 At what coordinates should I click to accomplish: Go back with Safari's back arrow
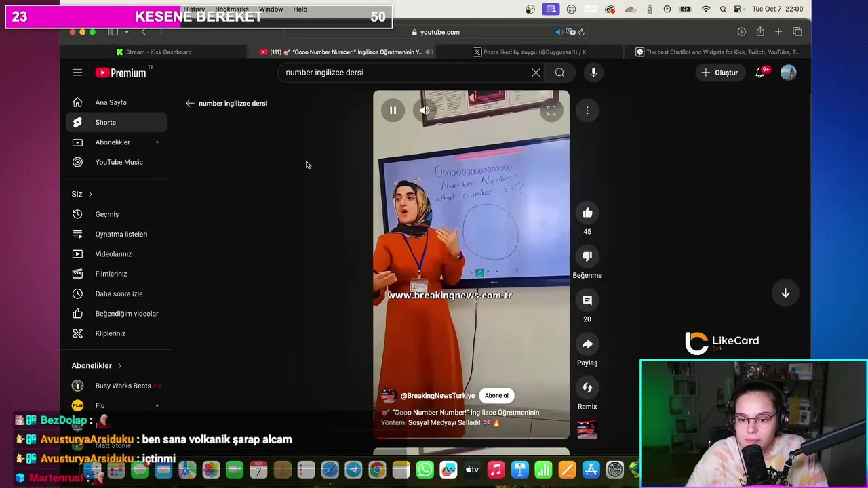(x=143, y=32)
